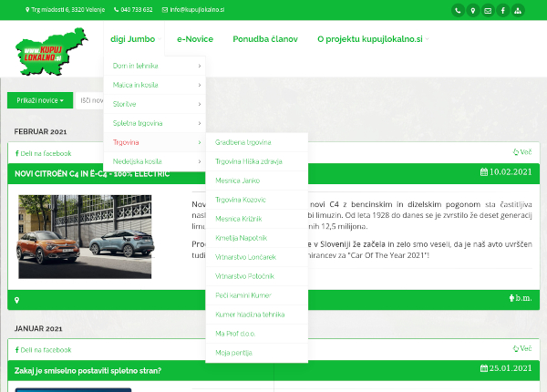Click the JANUAR 2021 heading
This screenshot has height=392, width=547.
click(x=38, y=328)
